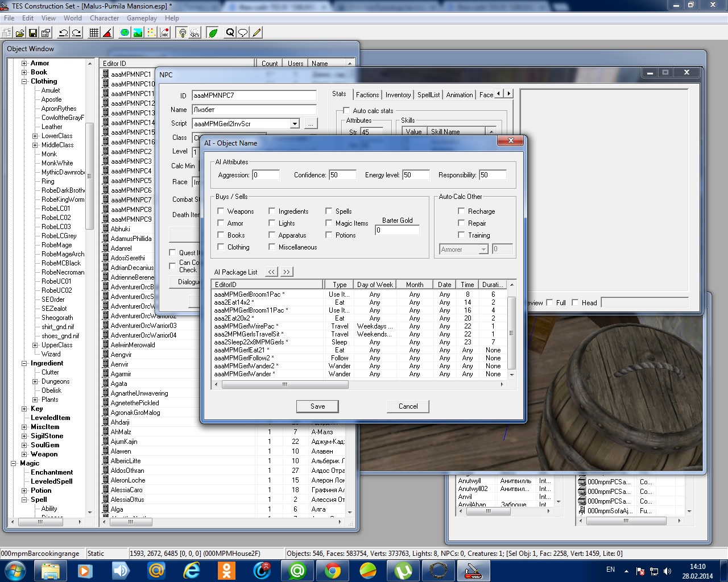Save the AI settings
The height and width of the screenshot is (582, 728).
pos(317,406)
